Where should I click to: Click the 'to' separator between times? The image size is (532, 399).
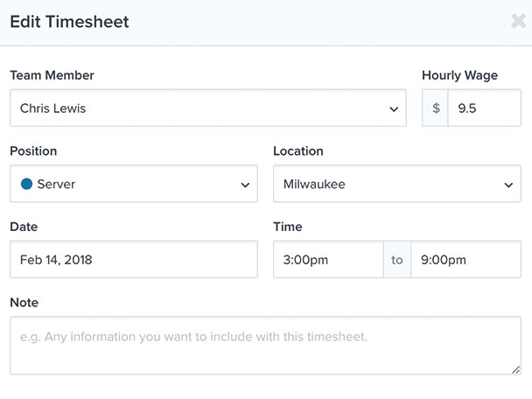point(397,260)
